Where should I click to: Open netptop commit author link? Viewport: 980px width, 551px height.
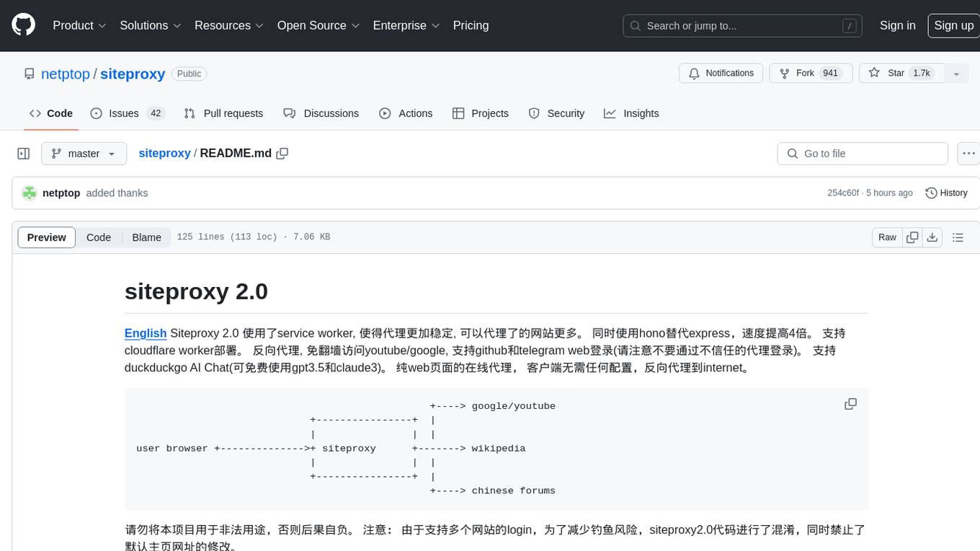pos(61,193)
